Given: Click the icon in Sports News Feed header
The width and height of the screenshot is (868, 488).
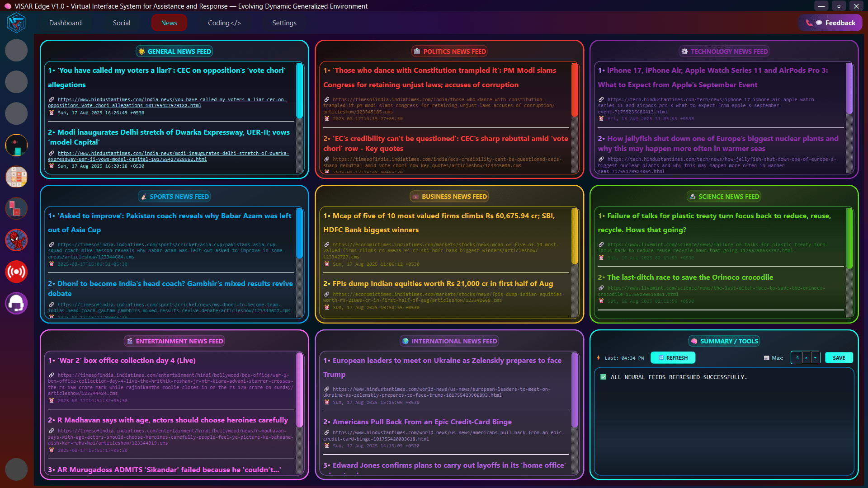Looking at the screenshot, I should coord(144,197).
